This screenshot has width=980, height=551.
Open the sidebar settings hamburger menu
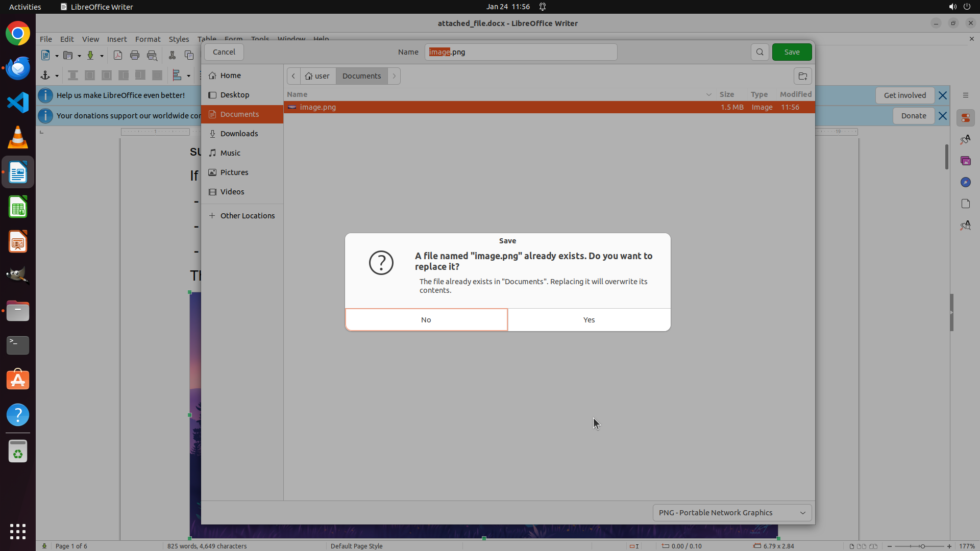(x=965, y=95)
